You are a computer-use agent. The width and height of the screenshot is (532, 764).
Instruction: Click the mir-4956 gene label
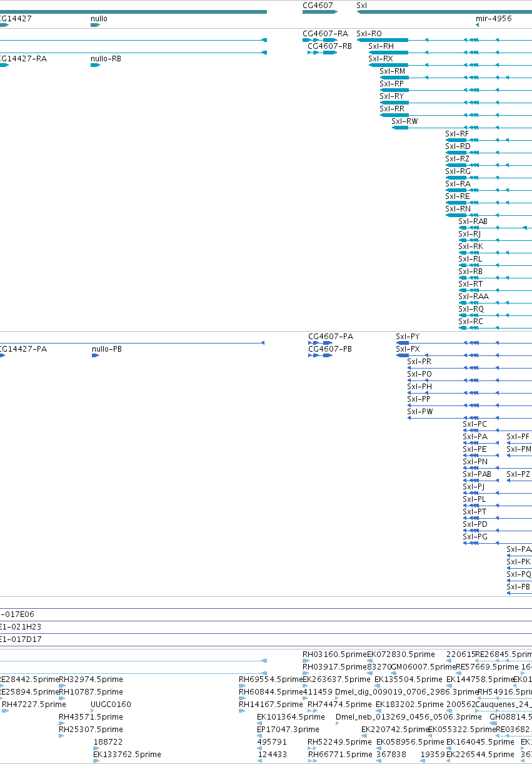click(494, 19)
